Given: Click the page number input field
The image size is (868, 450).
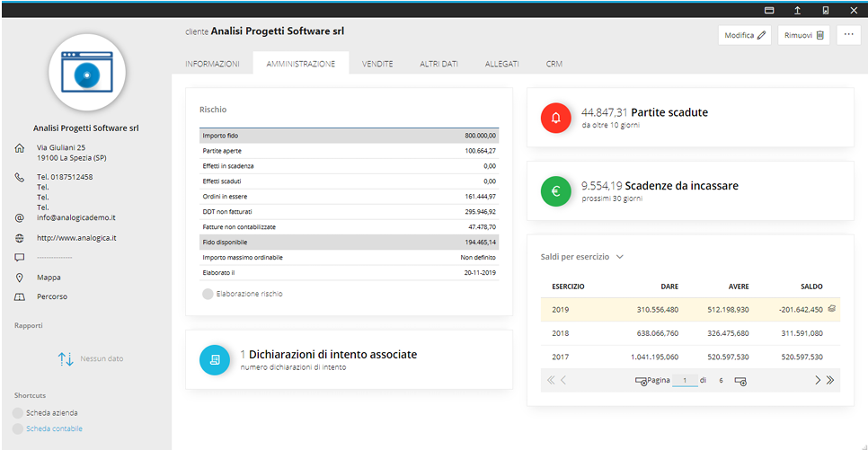Looking at the screenshot, I should [x=685, y=380].
